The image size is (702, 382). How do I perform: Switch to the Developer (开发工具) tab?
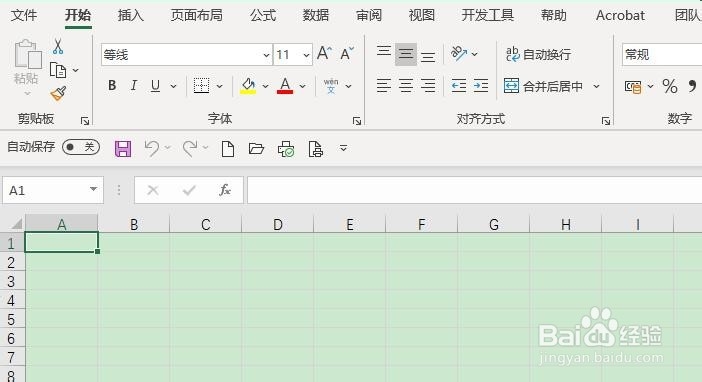488,15
